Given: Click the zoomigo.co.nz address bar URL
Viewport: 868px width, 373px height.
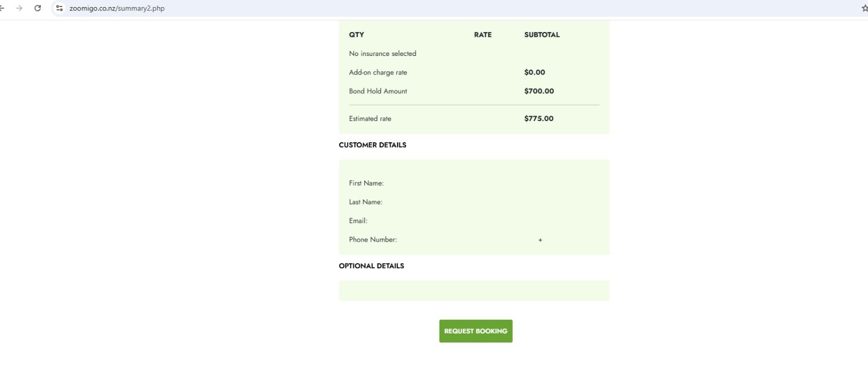Looking at the screenshot, I should 117,8.
